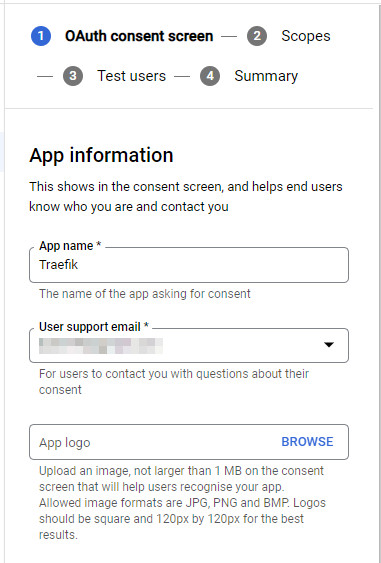381x563 pixels.
Task: Jump to the Summary step
Action: [266, 76]
